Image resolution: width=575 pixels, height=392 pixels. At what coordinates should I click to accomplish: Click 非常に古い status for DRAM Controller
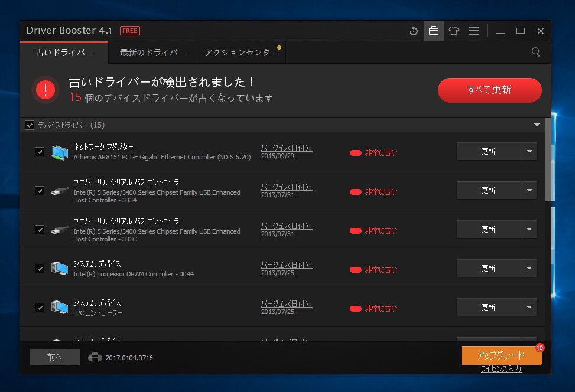point(373,270)
